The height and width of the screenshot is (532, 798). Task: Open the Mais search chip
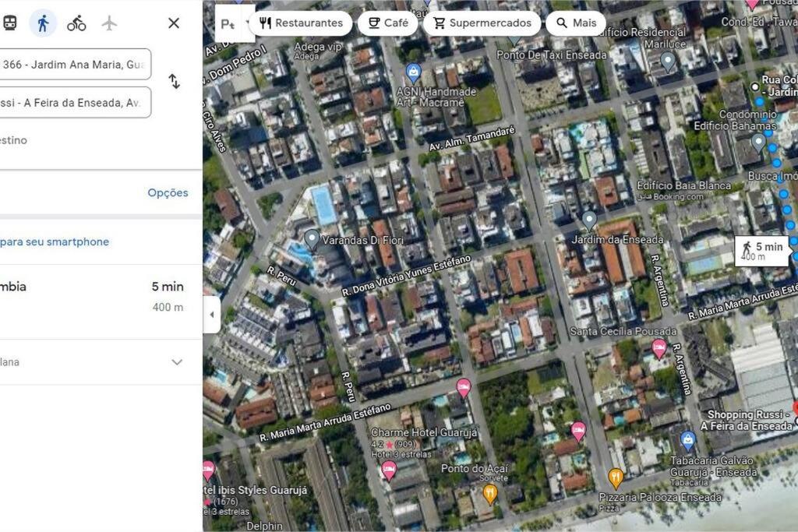(576, 23)
